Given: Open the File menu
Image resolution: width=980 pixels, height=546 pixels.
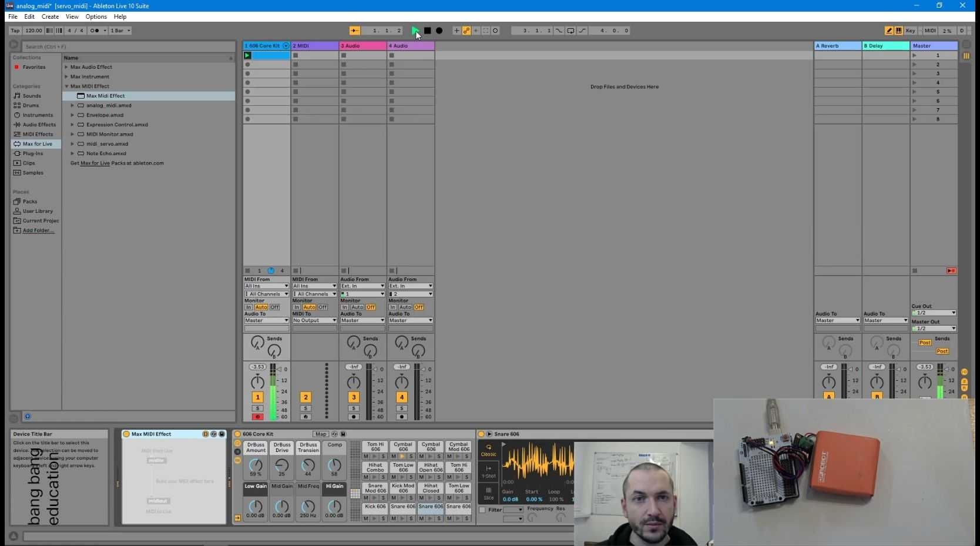Looking at the screenshot, I should click(x=13, y=16).
